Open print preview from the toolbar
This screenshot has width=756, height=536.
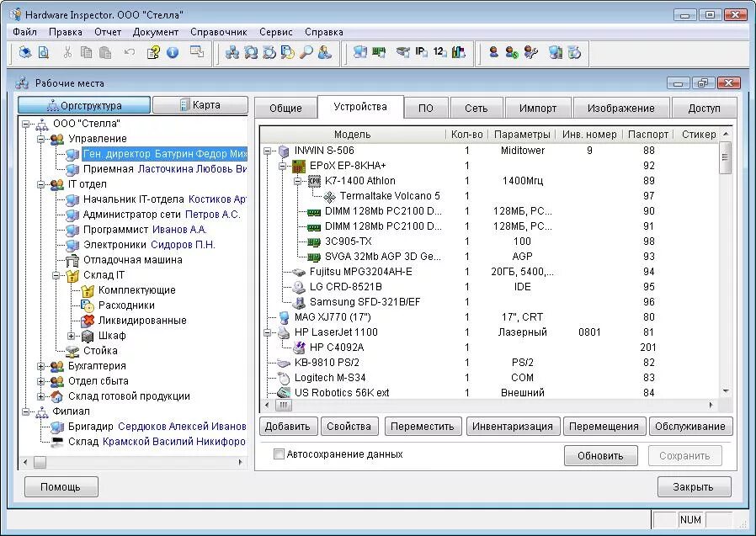(44, 52)
